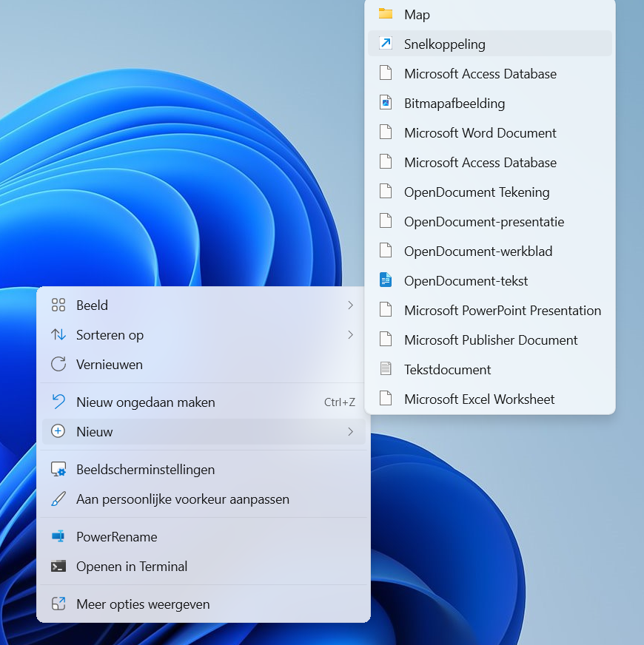Click the yellow folder icon beside Map
The width and height of the screenshot is (644, 645).
pos(385,14)
